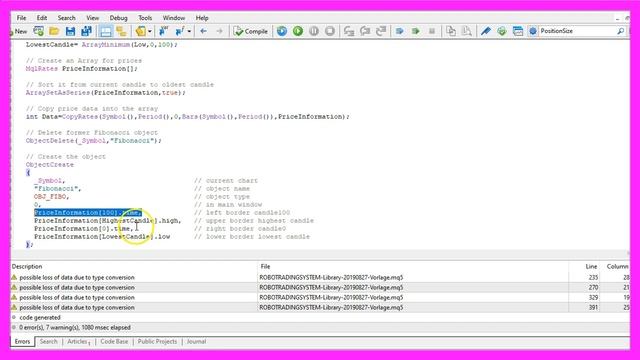Viewport: 640px width, 360px height.
Task: Click the Step Out debug icon
Action: click(x=381, y=31)
